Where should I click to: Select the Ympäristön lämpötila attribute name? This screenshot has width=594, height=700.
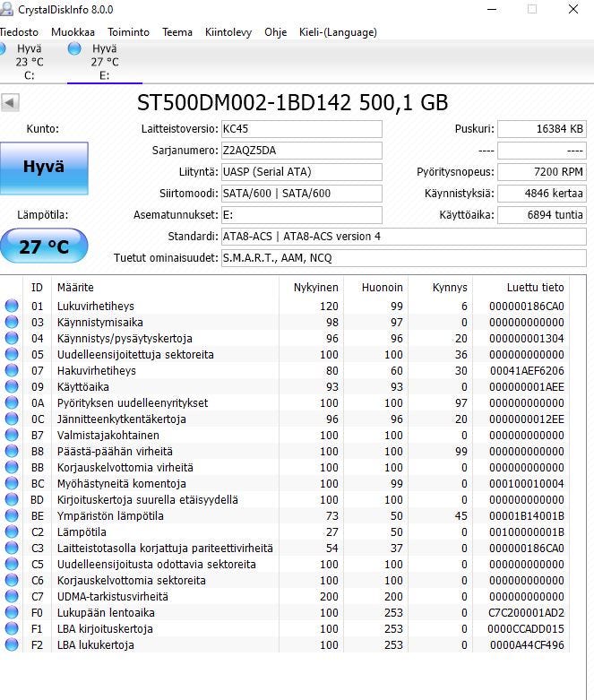[x=110, y=516]
